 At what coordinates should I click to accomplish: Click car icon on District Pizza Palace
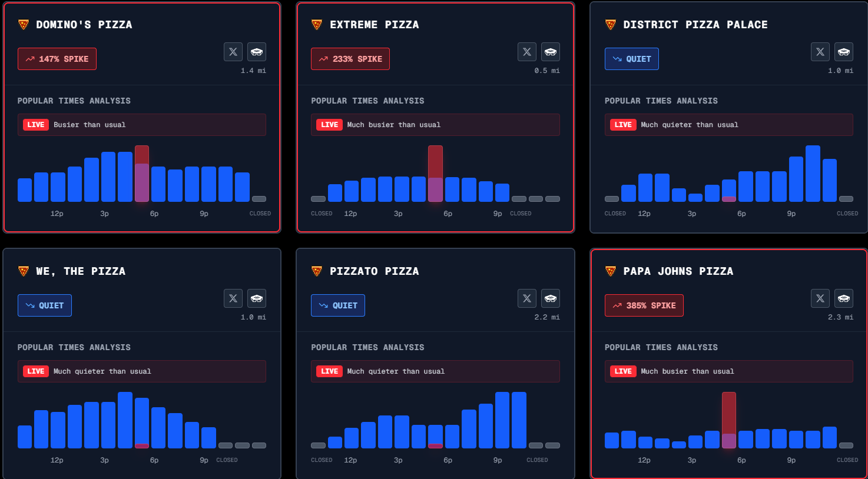coord(844,52)
